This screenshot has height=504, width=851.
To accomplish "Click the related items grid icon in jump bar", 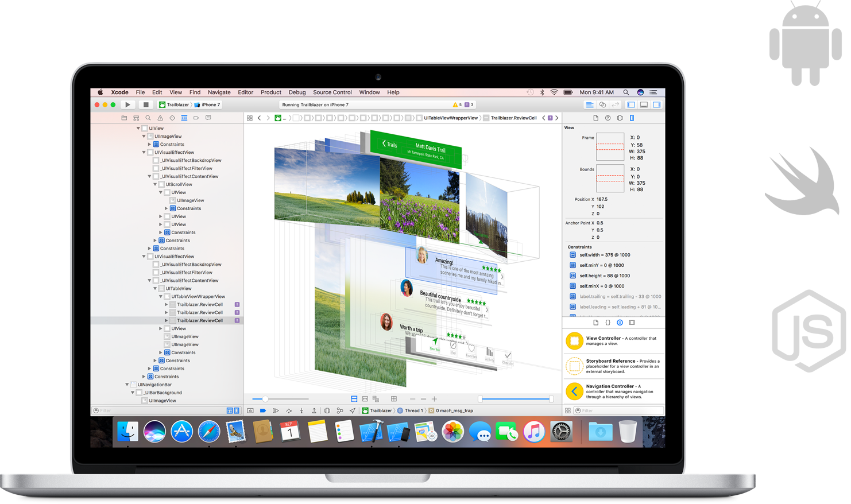I will 250,118.
